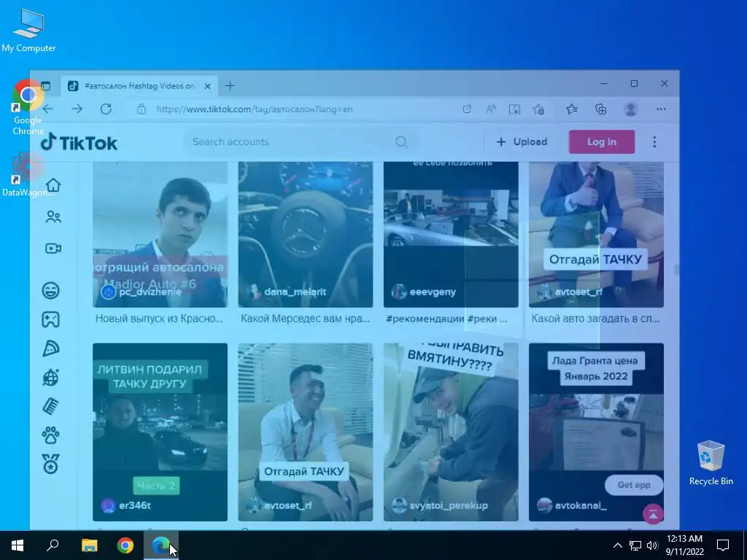Click caption "Новый выпуск из Красно..."
This screenshot has width=747, height=560.
[159, 319]
